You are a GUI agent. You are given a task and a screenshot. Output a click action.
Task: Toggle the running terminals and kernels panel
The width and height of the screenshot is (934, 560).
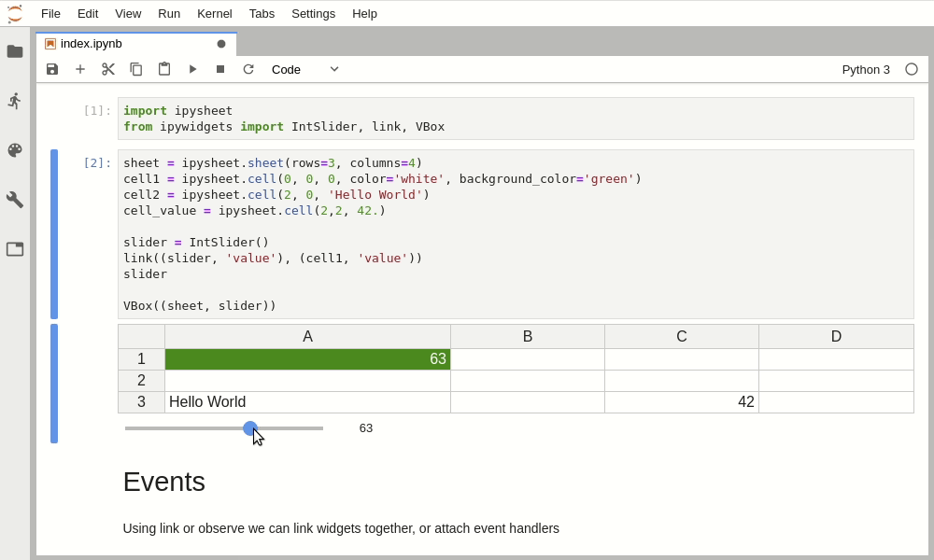(15, 101)
